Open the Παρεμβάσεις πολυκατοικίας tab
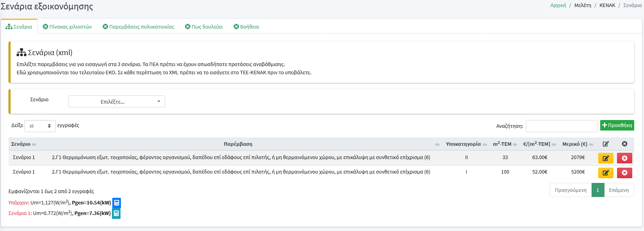 [139, 27]
